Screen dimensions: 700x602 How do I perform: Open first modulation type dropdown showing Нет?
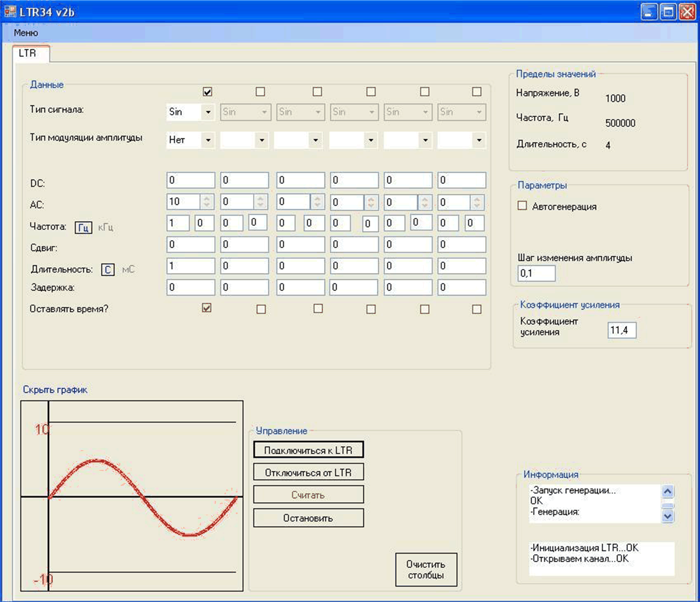click(x=191, y=140)
